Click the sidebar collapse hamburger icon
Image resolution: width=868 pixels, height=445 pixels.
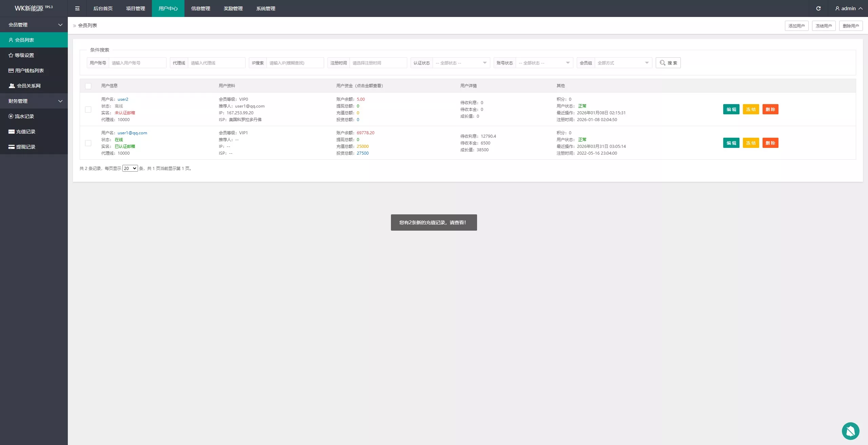point(77,8)
